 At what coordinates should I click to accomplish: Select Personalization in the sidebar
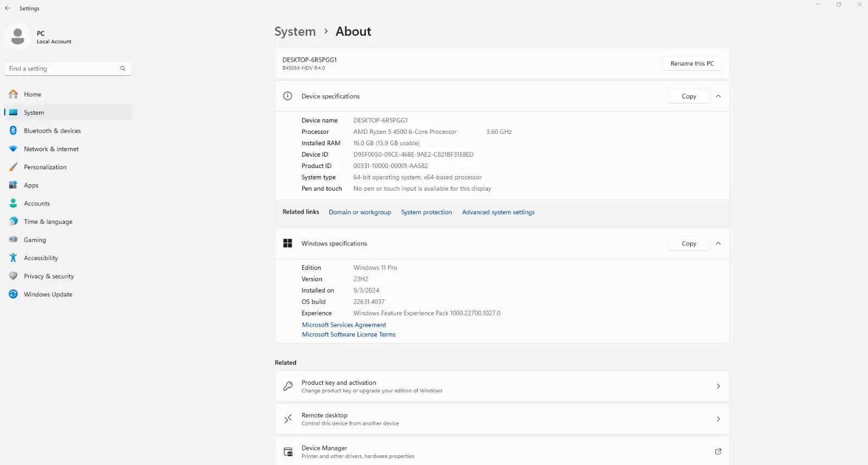click(68, 167)
